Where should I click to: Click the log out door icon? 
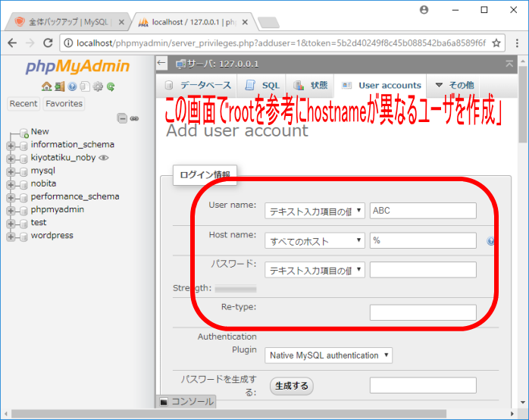tap(59, 86)
